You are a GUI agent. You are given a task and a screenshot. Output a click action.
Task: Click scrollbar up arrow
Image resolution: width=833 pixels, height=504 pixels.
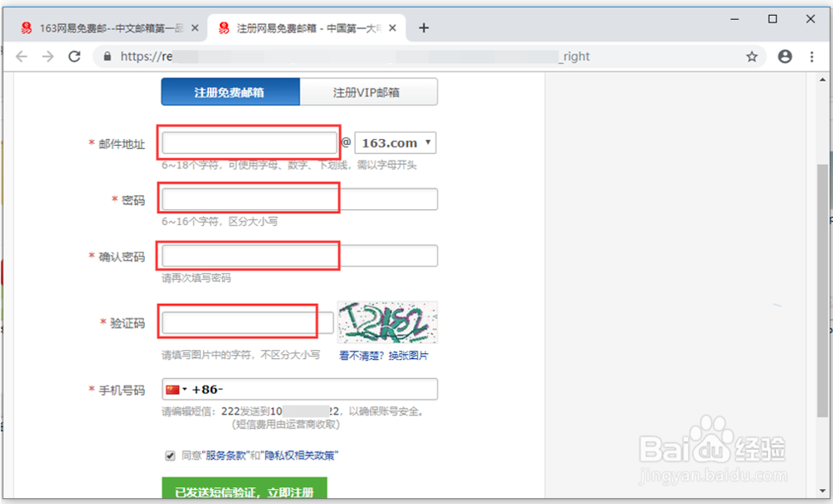[x=822, y=80]
